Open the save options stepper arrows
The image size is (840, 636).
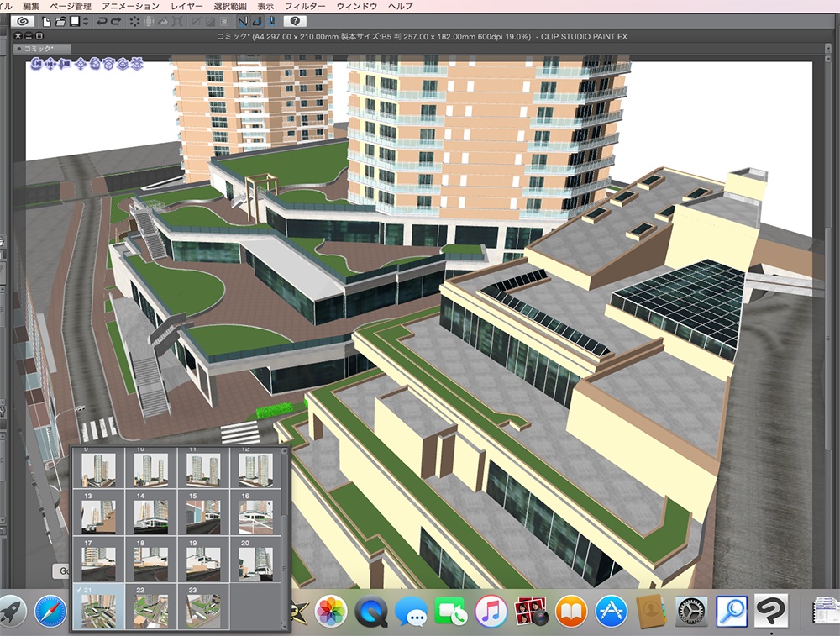(x=87, y=22)
